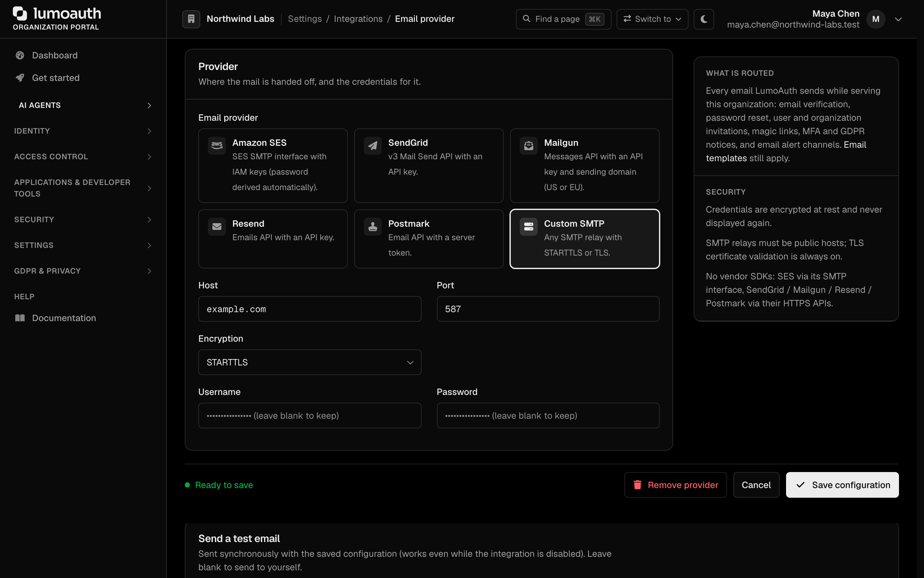Screen dimensions: 924x578
Task: Expand the Settings sidebar section
Action: click(x=83, y=245)
